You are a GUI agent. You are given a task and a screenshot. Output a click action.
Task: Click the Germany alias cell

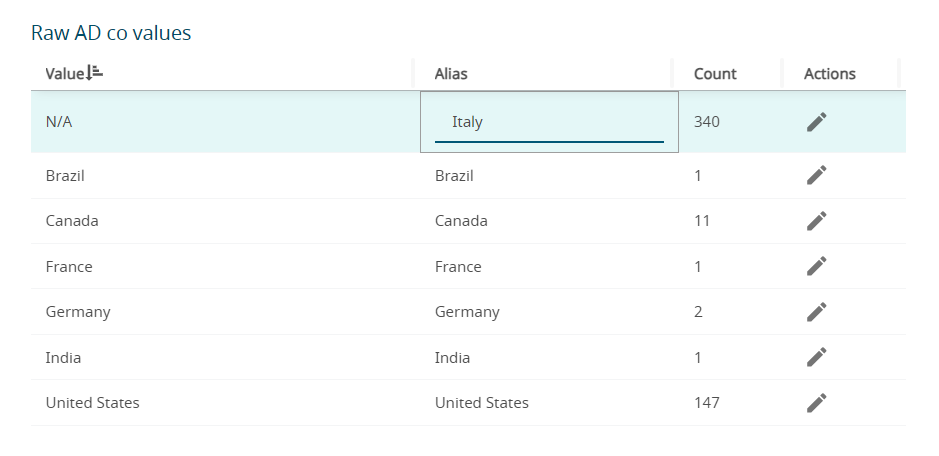[467, 312]
